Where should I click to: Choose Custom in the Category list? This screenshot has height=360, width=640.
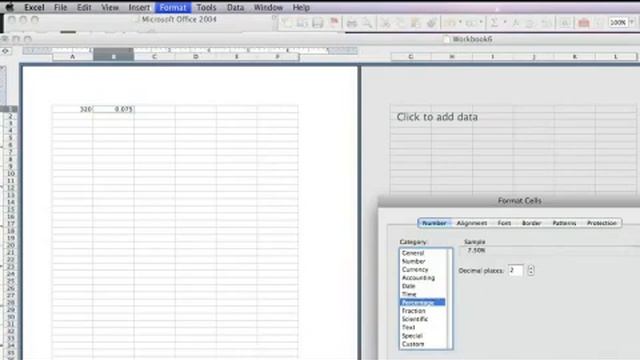pyautogui.click(x=423, y=344)
